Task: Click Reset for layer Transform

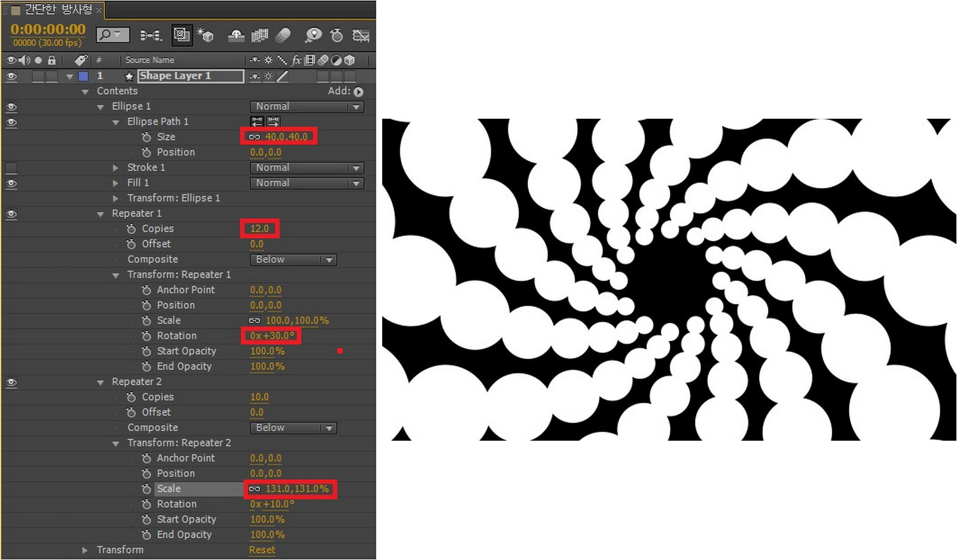Action: [262, 550]
